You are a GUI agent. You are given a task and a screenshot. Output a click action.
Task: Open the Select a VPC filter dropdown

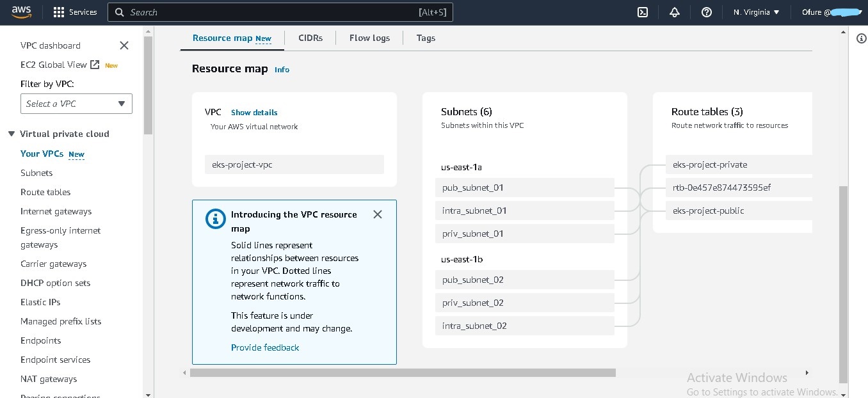76,104
